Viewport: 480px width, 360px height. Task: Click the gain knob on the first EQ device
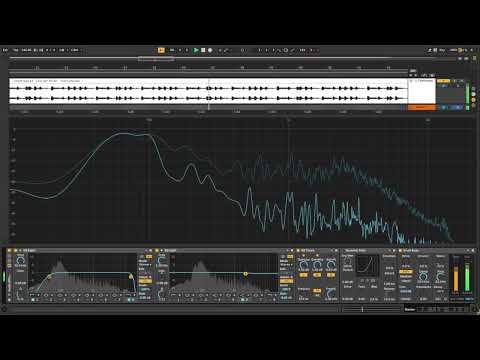coord(20,261)
